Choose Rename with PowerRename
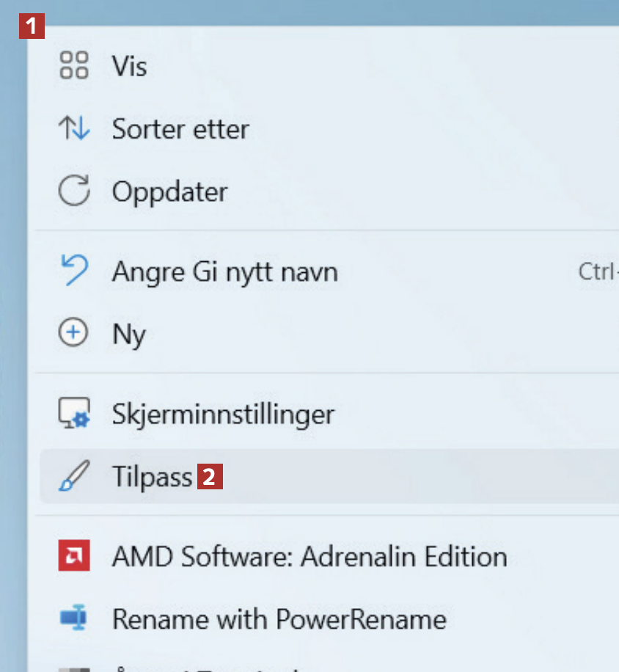This screenshot has width=619, height=672. (x=279, y=619)
